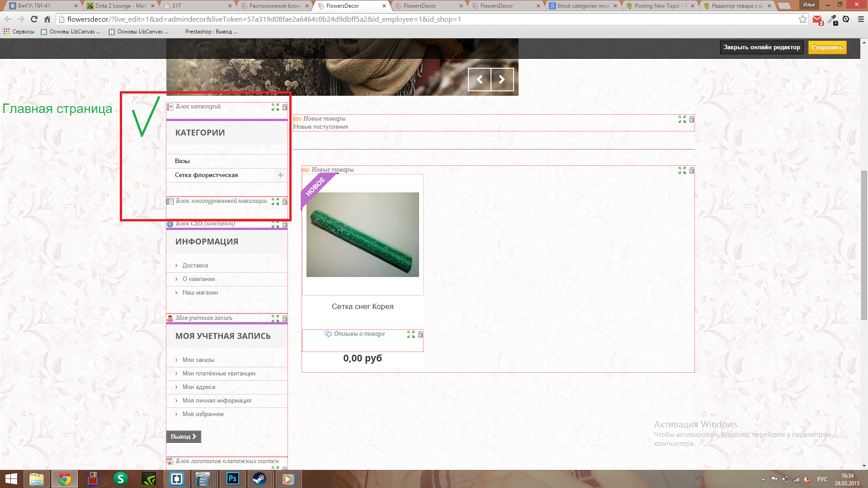Image resolution: width=868 pixels, height=488 pixels.
Task: Click the Сетка снег Корея product thumbnail
Action: coord(363,235)
